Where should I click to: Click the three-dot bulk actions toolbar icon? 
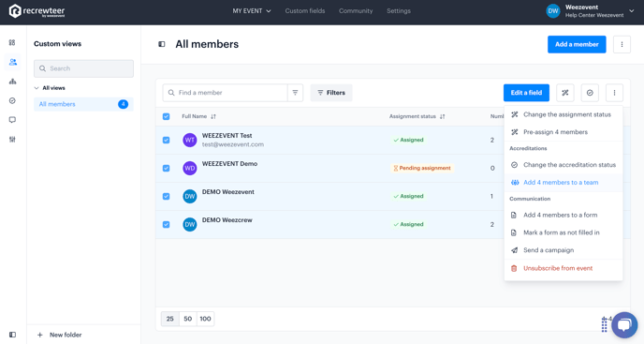pyautogui.click(x=614, y=93)
